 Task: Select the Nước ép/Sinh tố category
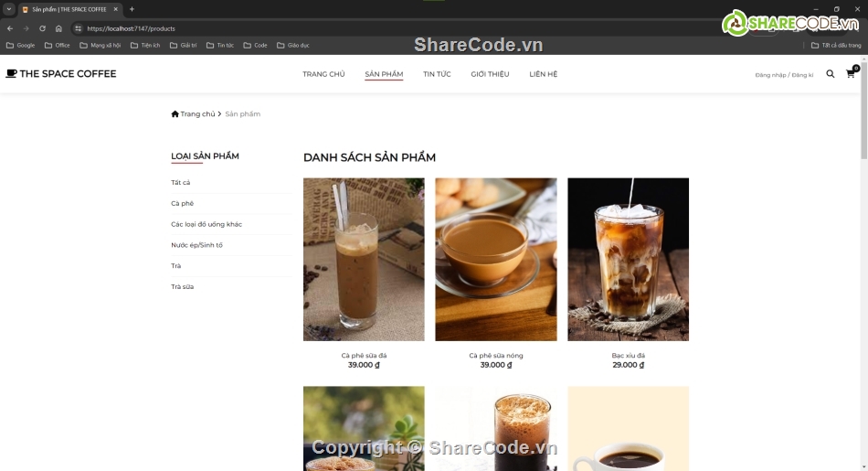(196, 245)
